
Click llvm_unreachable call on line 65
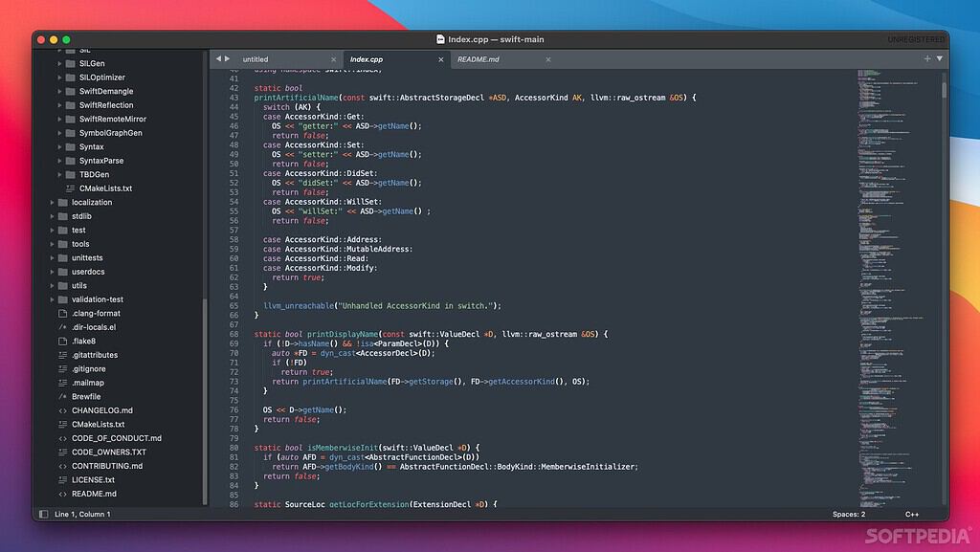coord(299,306)
